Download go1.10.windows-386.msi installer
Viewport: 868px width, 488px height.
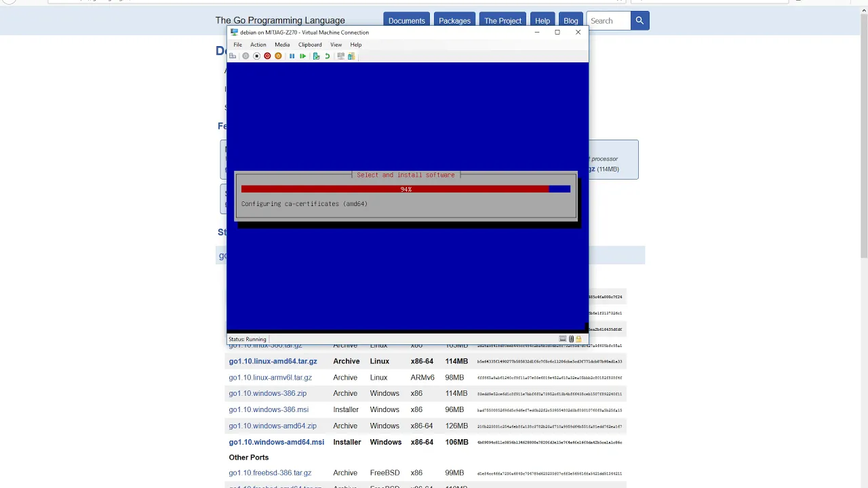(269, 409)
